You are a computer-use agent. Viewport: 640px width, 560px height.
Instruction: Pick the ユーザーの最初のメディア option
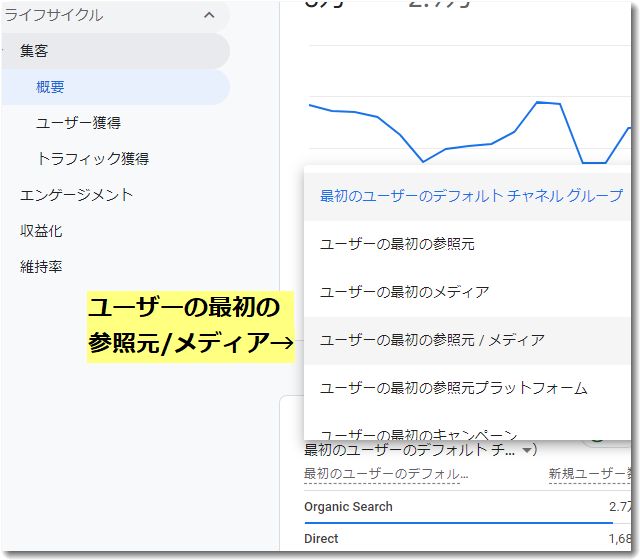[404, 292]
